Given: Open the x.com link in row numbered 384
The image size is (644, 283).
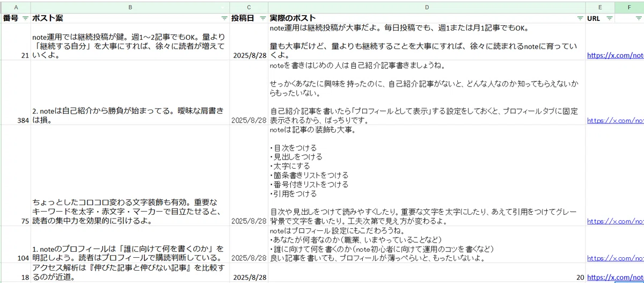Looking at the screenshot, I should [615, 121].
